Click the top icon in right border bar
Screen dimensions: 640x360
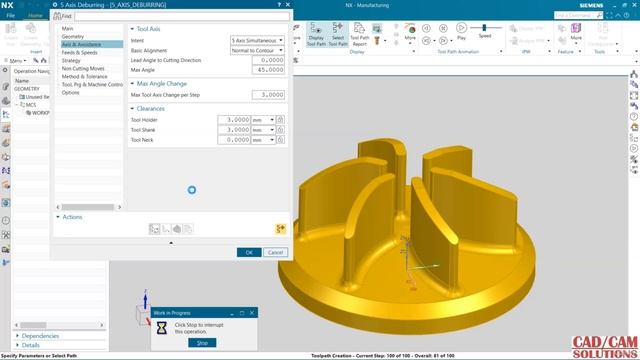pyautogui.click(x=633, y=74)
